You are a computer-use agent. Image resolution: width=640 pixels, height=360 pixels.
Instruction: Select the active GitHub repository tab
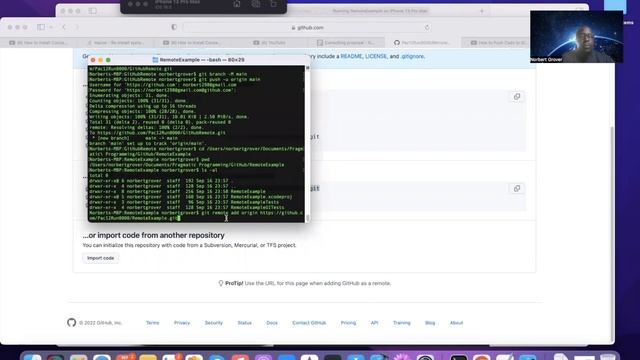(x=423, y=42)
